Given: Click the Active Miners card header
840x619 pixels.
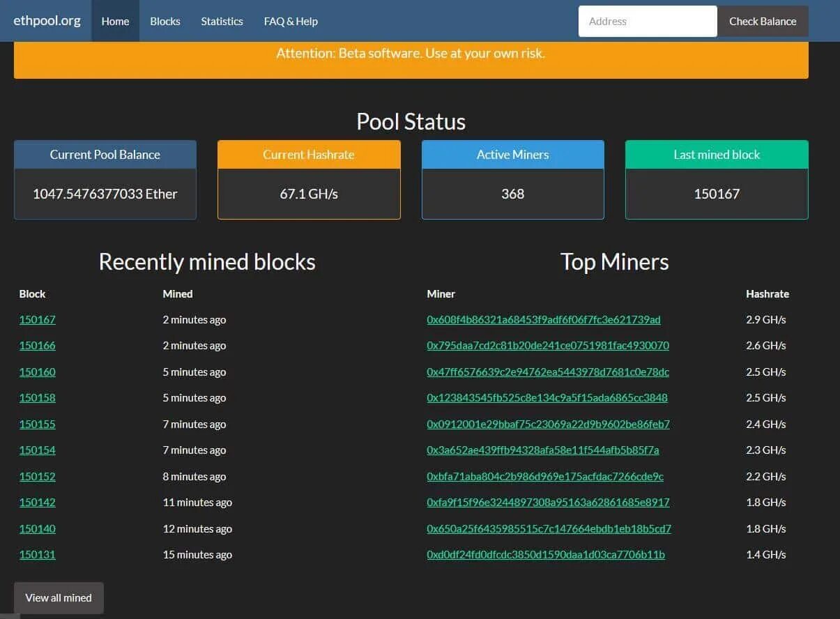Looking at the screenshot, I should [513, 155].
